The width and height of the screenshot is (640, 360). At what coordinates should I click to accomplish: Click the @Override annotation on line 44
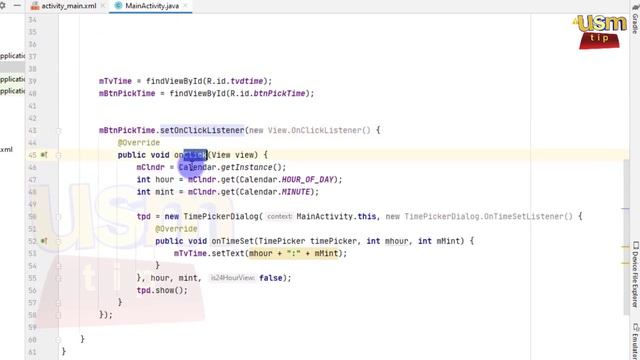click(139, 143)
